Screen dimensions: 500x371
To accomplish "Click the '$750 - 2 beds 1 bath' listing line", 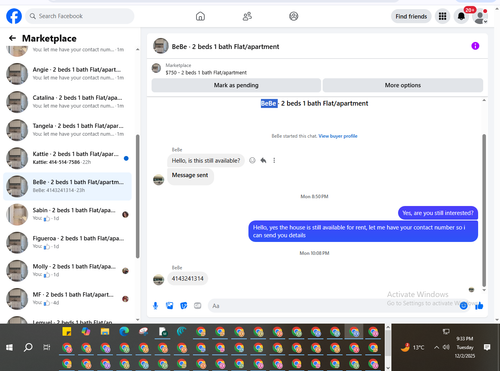I will tap(206, 73).
